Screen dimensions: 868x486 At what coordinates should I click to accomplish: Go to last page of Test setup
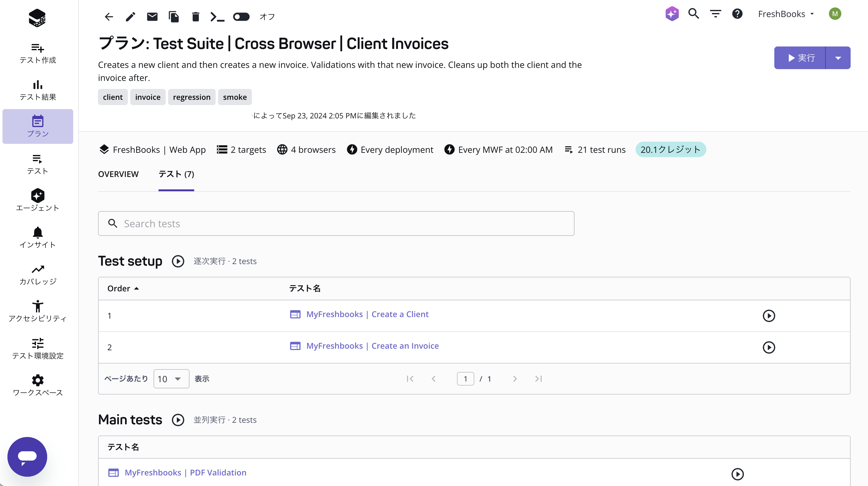pyautogui.click(x=539, y=379)
